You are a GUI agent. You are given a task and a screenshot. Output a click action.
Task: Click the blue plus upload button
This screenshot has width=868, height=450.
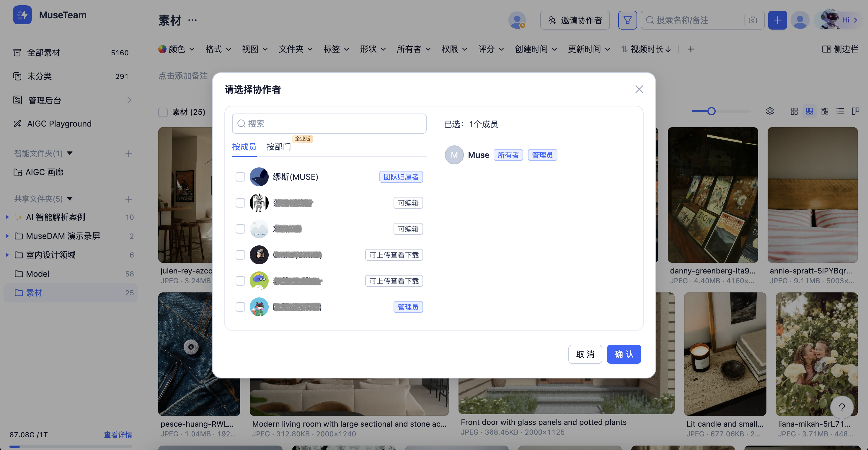click(x=777, y=20)
